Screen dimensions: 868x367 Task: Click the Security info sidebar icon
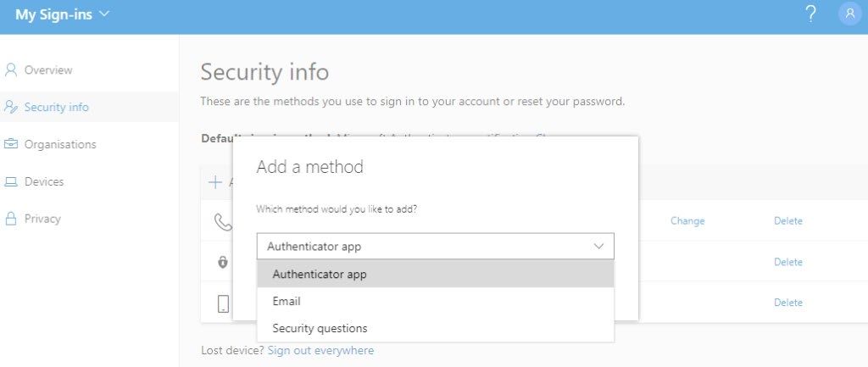[11, 108]
